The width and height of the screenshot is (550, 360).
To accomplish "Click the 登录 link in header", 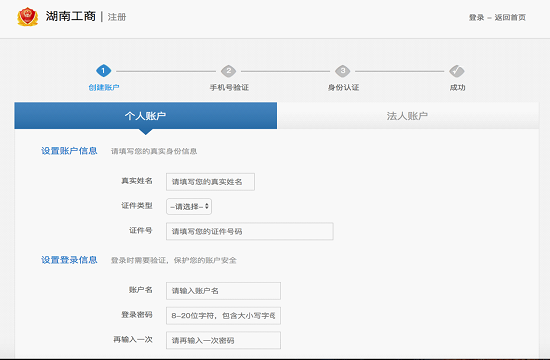I will 476,18.
